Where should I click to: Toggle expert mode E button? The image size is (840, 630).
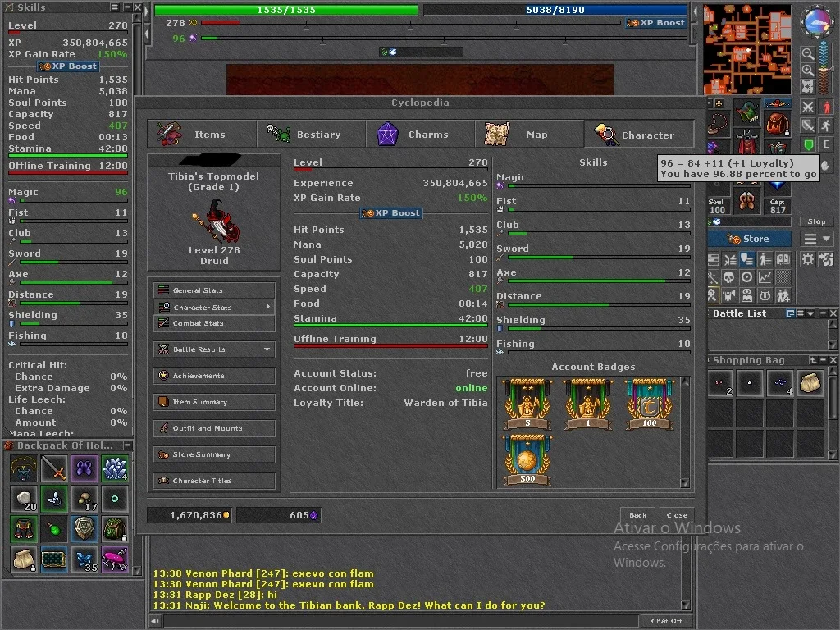(x=826, y=144)
